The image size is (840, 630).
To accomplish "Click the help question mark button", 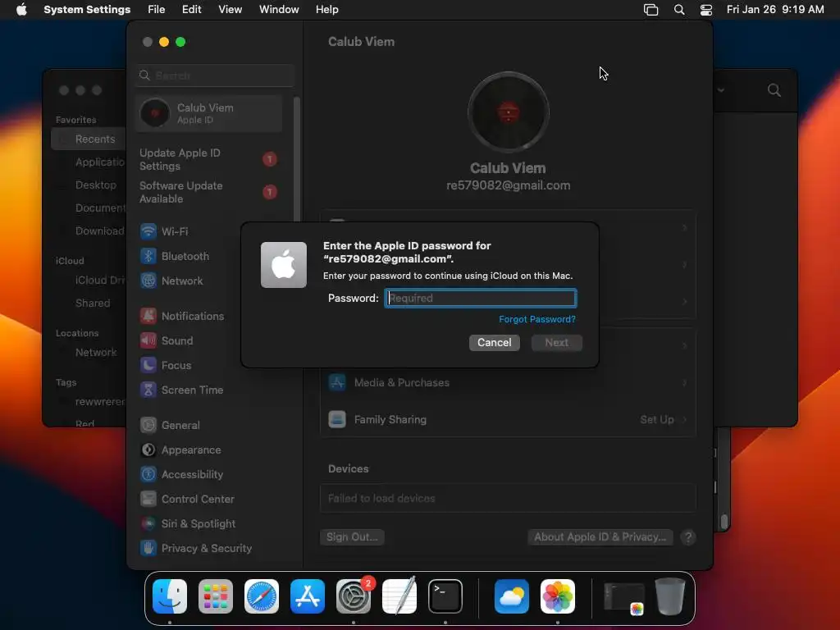I will [688, 537].
